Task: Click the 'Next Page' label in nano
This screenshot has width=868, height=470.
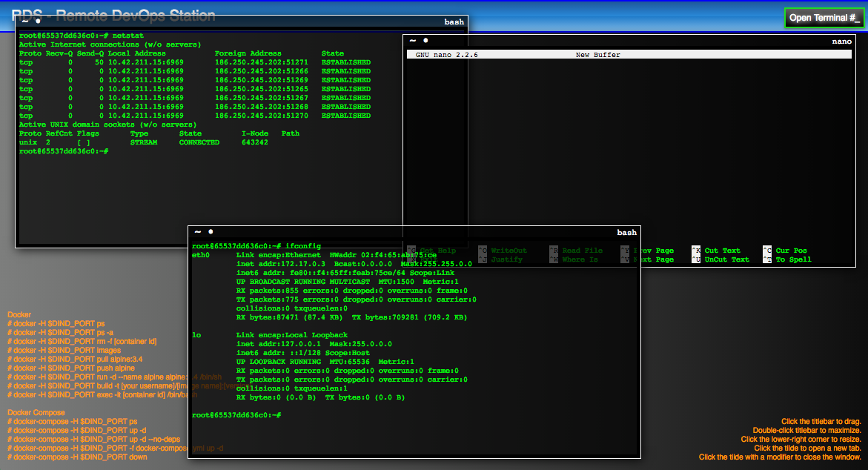Action: coord(654,259)
